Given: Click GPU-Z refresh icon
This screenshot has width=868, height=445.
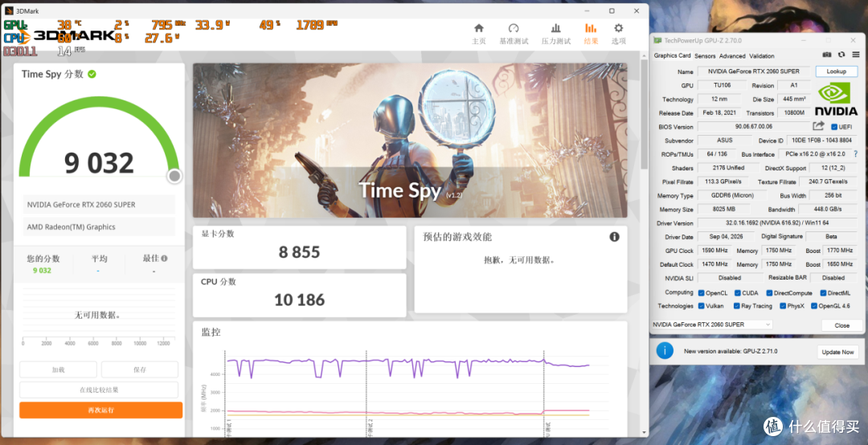Looking at the screenshot, I should tap(841, 55).
